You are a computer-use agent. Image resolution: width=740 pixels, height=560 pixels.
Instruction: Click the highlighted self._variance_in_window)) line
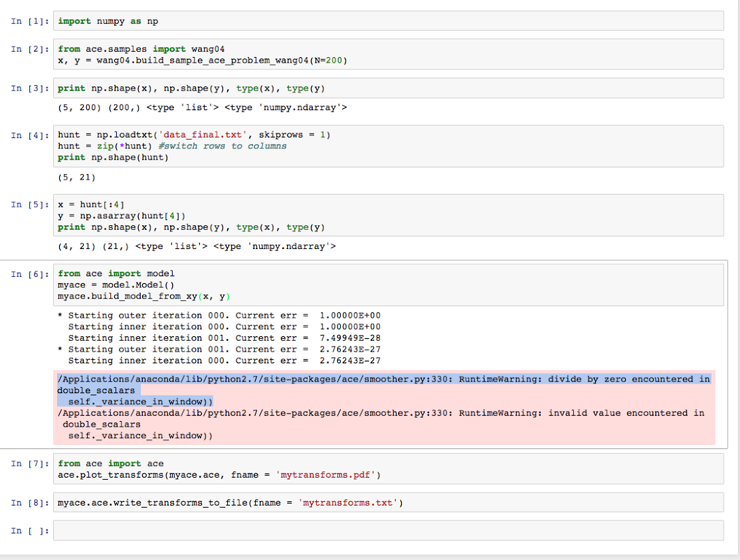point(140,402)
